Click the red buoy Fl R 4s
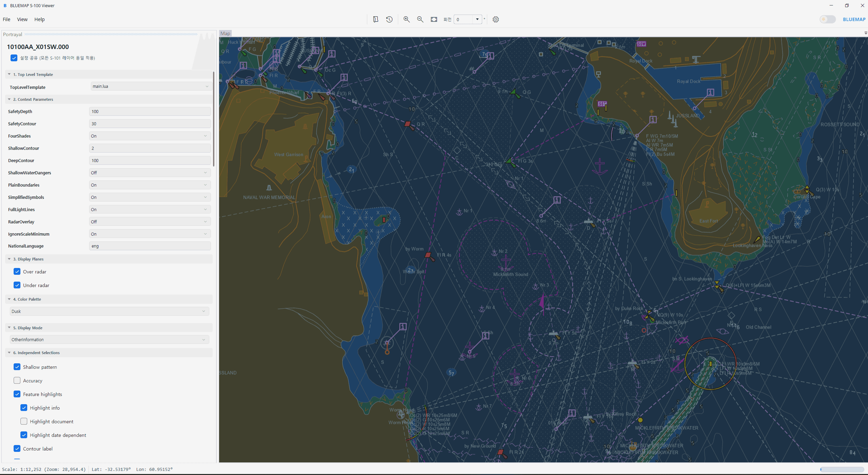The height and width of the screenshot is (475, 868). tap(428, 255)
